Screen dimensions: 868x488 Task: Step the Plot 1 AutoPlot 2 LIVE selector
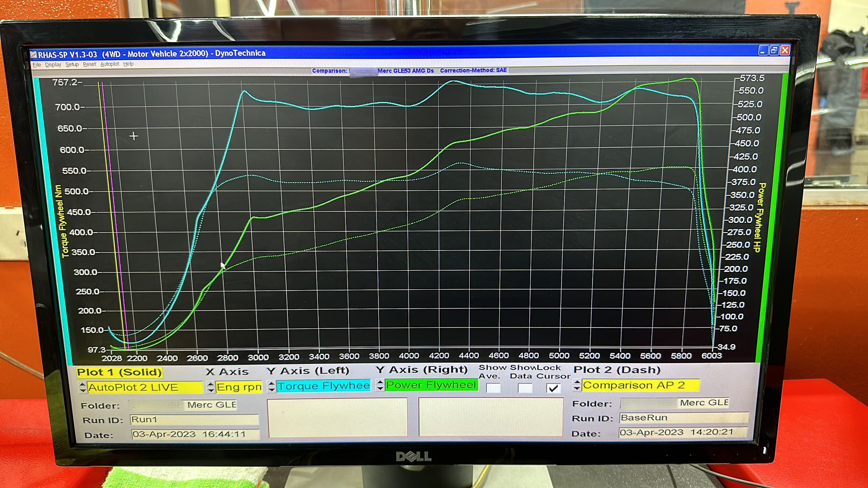[x=83, y=387]
